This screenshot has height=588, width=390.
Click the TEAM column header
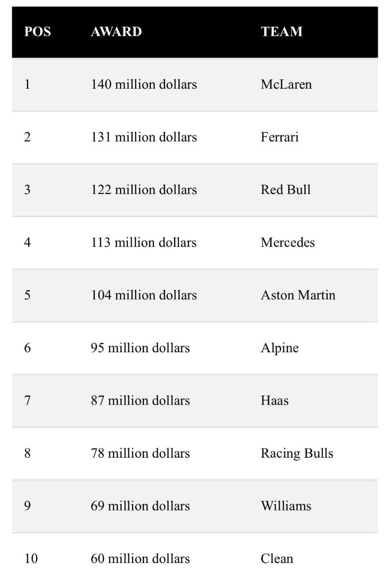click(x=281, y=31)
